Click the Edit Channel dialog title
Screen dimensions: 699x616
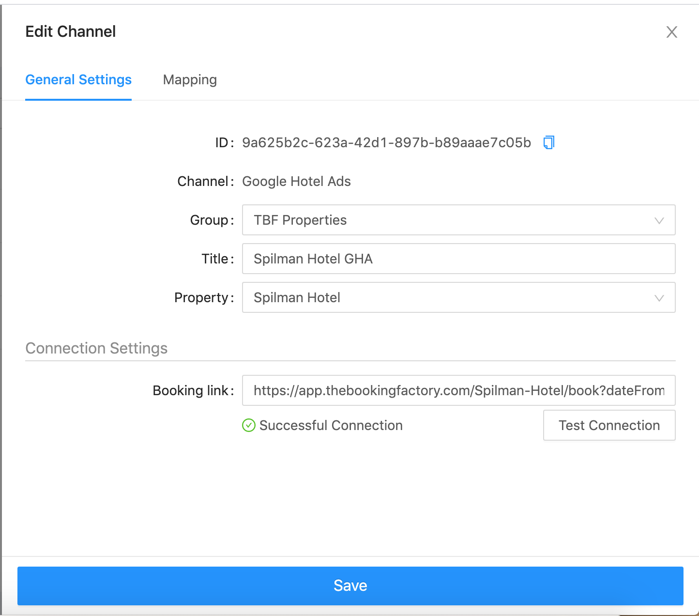coord(71,31)
